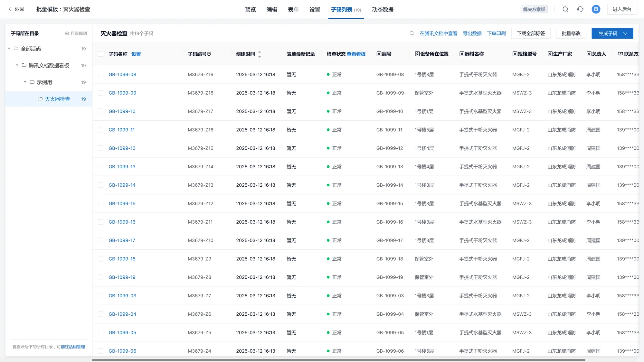Screen dimensions: 644x362
Task: Switch to the 设置 tab
Action: (315, 10)
